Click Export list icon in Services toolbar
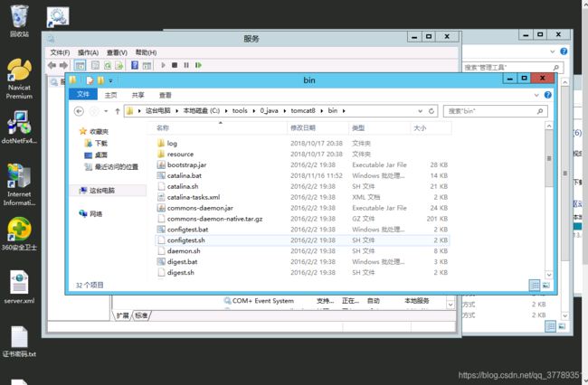Viewport: 588px width, 385px height. pos(119,66)
